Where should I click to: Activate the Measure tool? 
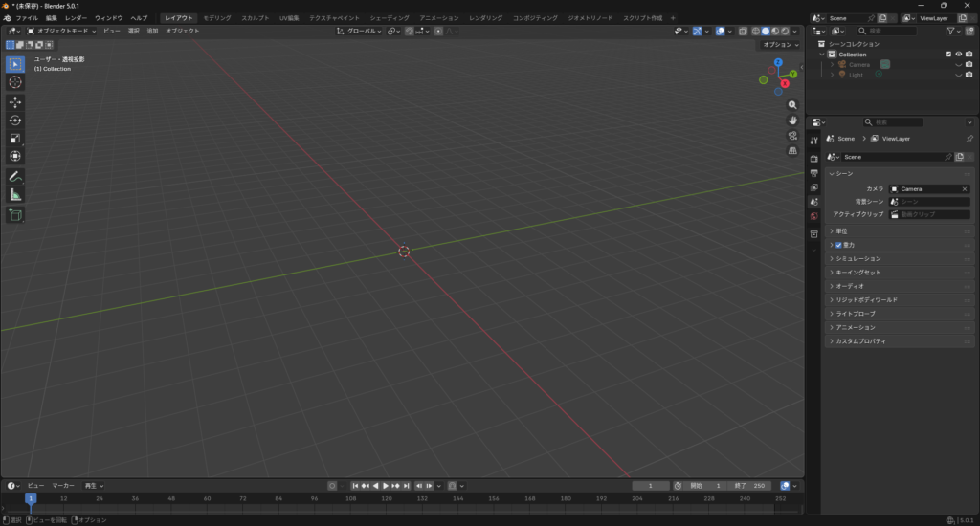15,194
